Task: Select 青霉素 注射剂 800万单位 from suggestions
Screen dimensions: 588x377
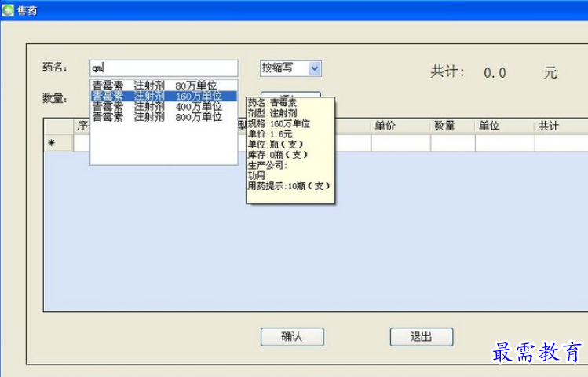Action: click(x=164, y=117)
